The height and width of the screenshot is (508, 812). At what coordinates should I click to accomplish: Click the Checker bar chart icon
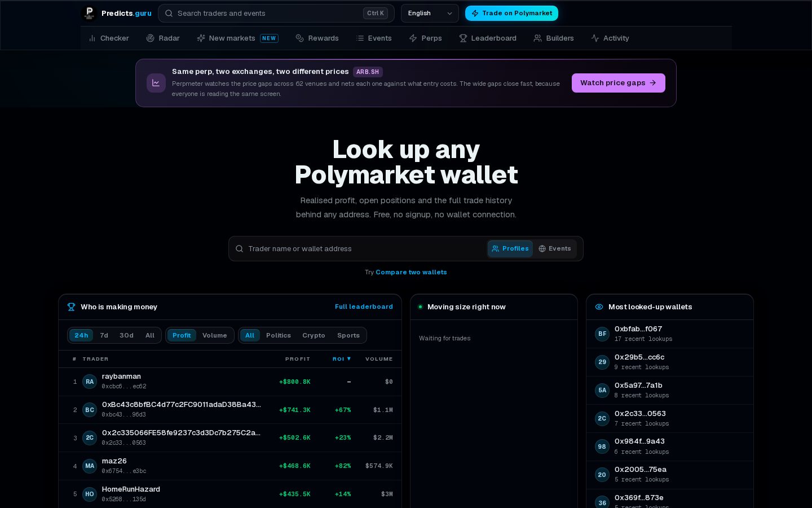click(x=92, y=38)
